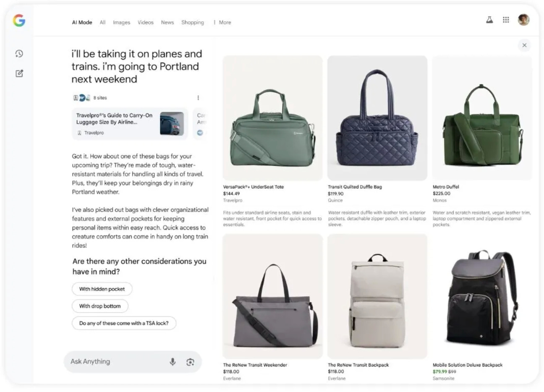Open the ReNew Transit Backpack image

(377, 296)
